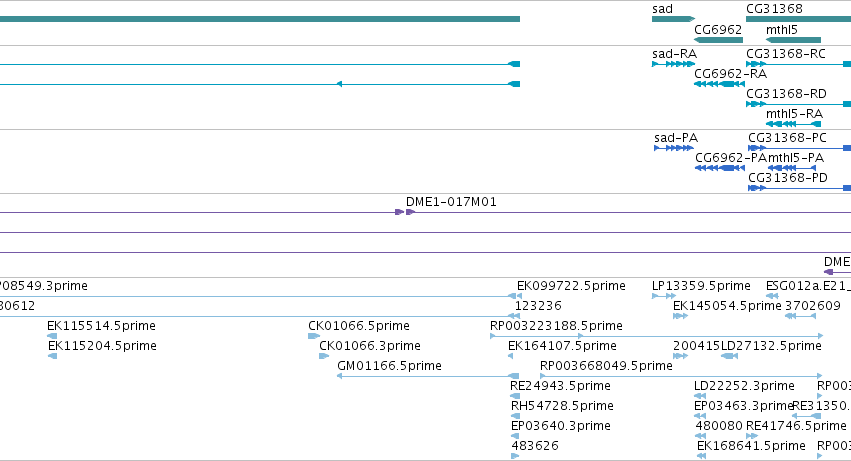Click the EK099722.5prime EST label
This screenshot has height=461, width=851.
(x=571, y=286)
